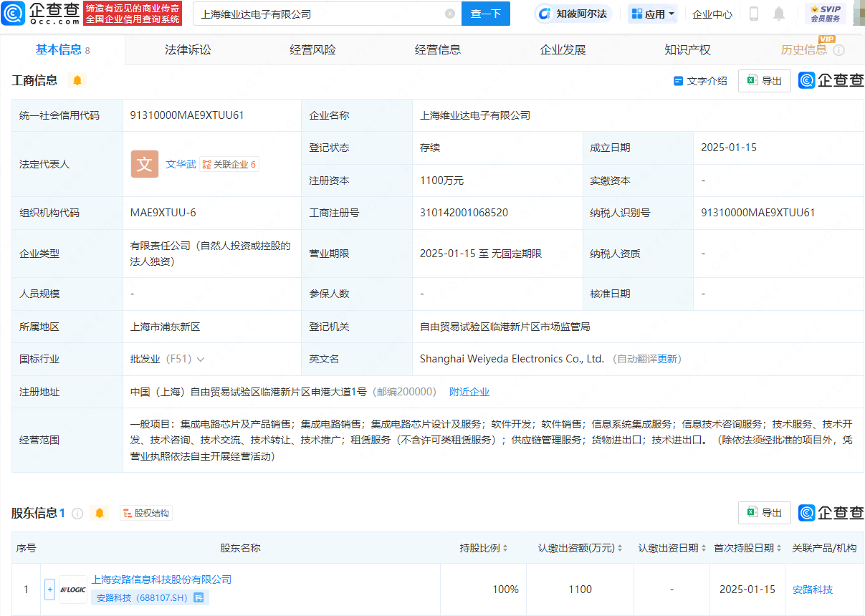The image size is (865, 616).
Task: Open the notifications bell in header
Action: pyautogui.click(x=779, y=14)
